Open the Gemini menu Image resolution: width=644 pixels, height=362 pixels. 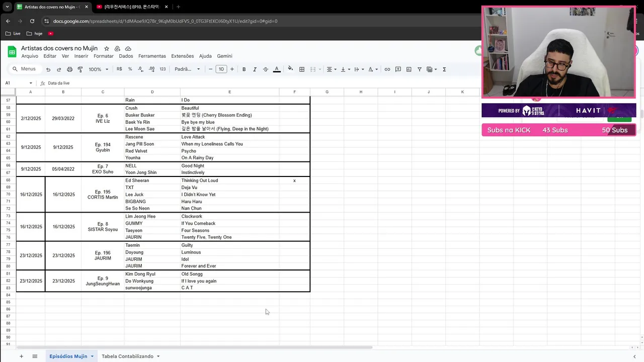click(x=224, y=56)
